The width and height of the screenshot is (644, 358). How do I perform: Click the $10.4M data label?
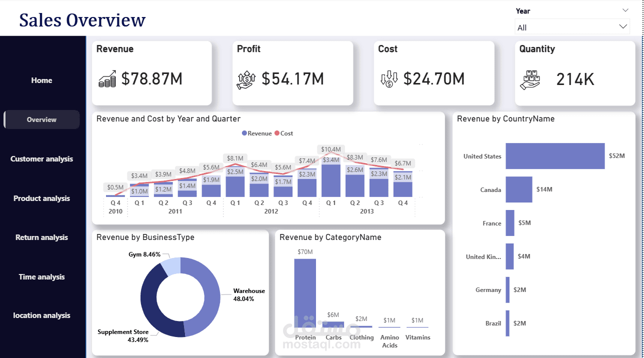click(331, 149)
